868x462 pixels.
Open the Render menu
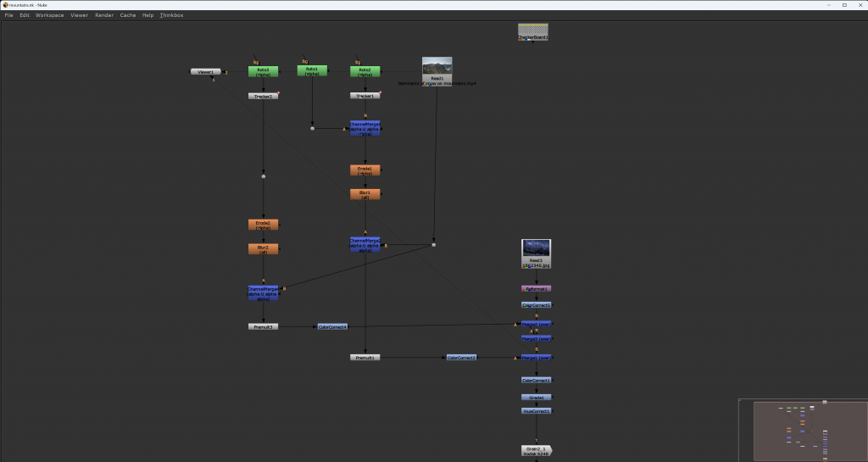point(104,15)
